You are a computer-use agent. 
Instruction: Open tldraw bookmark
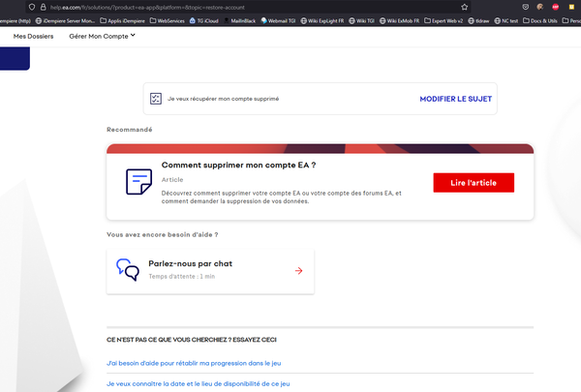click(478, 20)
